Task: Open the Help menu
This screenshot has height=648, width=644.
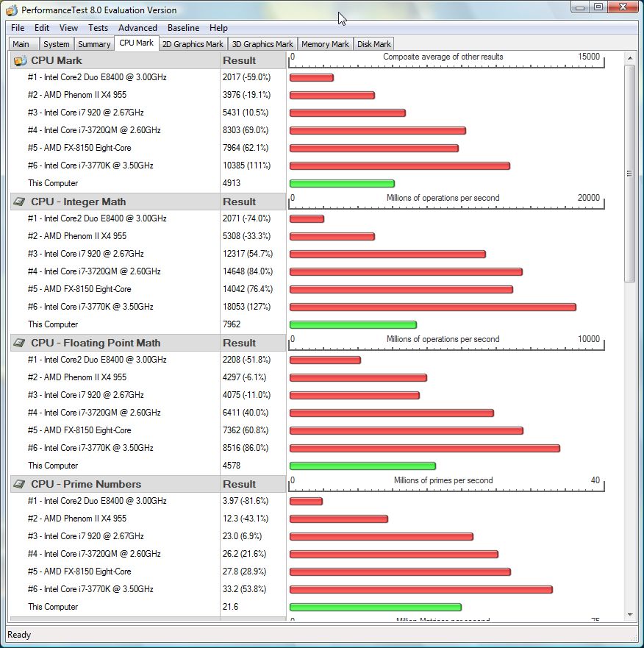Action: [x=218, y=28]
